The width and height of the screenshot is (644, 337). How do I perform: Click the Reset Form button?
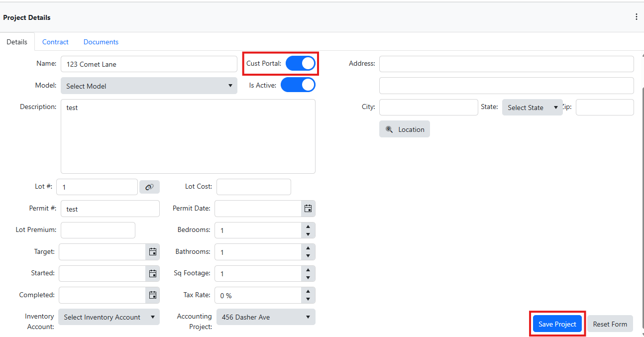610,324
